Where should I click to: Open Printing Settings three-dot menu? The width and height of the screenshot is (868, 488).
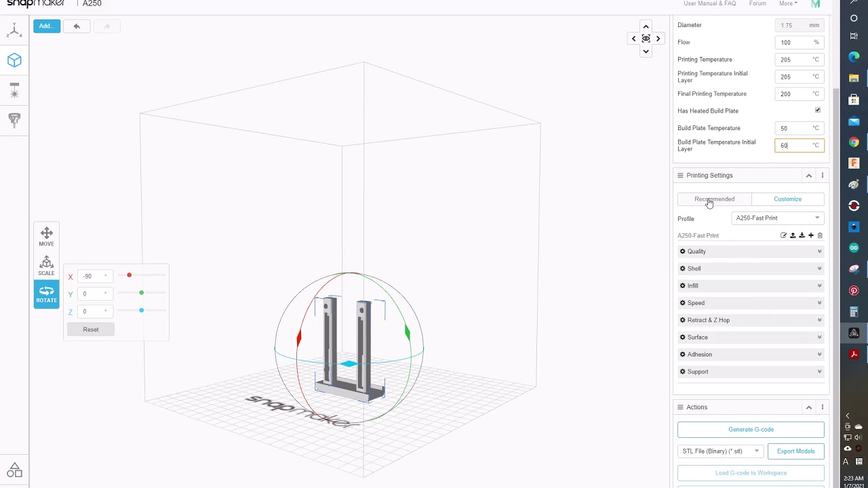pos(822,176)
